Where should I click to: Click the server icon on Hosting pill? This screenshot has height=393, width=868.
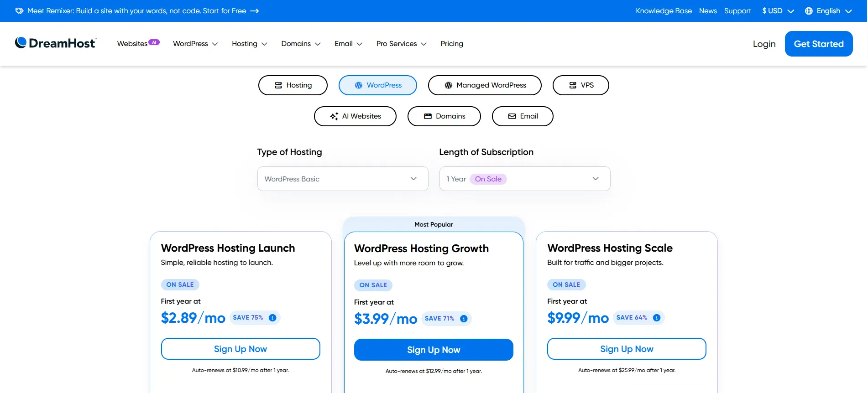pyautogui.click(x=278, y=85)
